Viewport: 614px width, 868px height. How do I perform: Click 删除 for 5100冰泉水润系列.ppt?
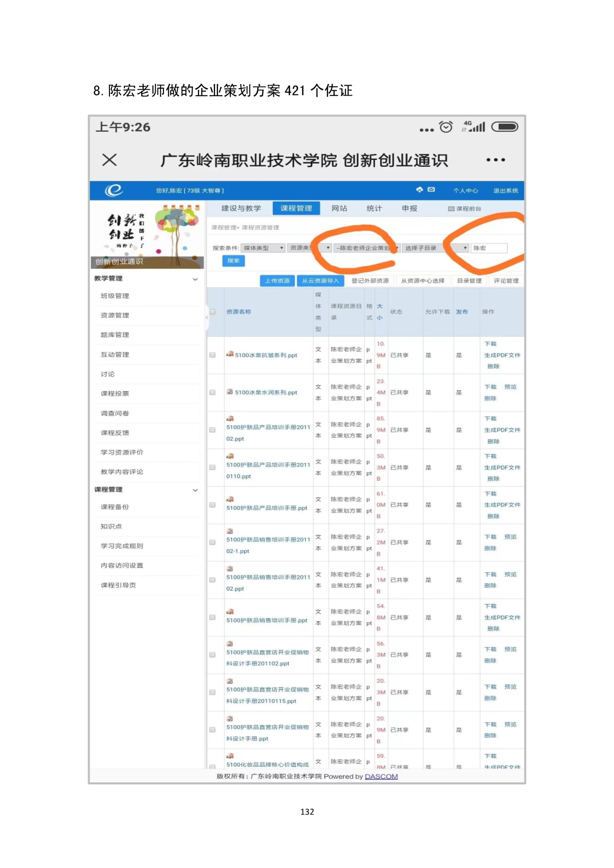(x=490, y=398)
